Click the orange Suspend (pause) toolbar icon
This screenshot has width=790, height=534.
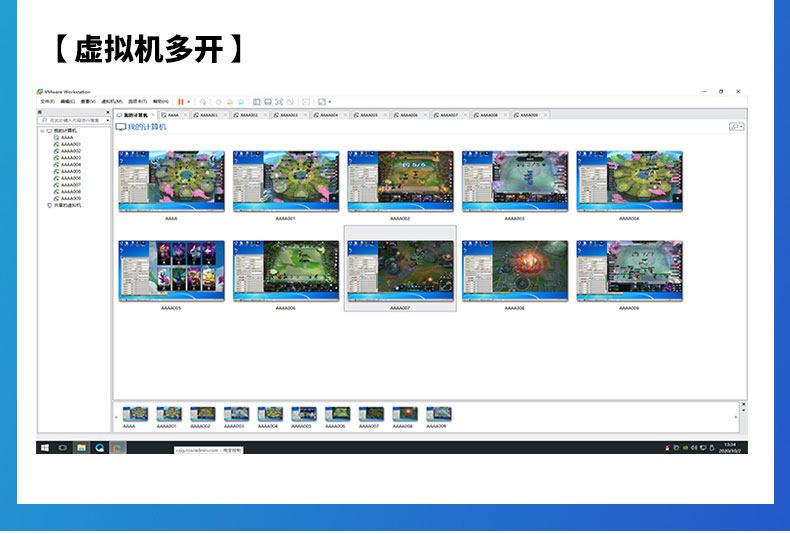(180, 102)
